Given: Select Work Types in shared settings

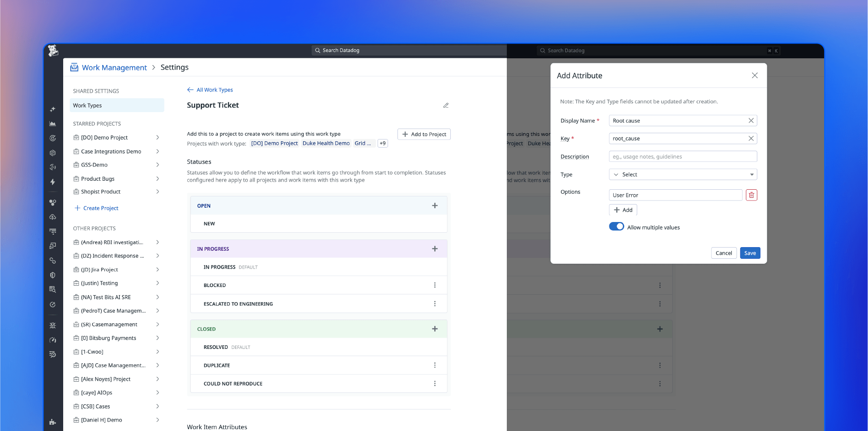Looking at the screenshot, I should [x=117, y=105].
